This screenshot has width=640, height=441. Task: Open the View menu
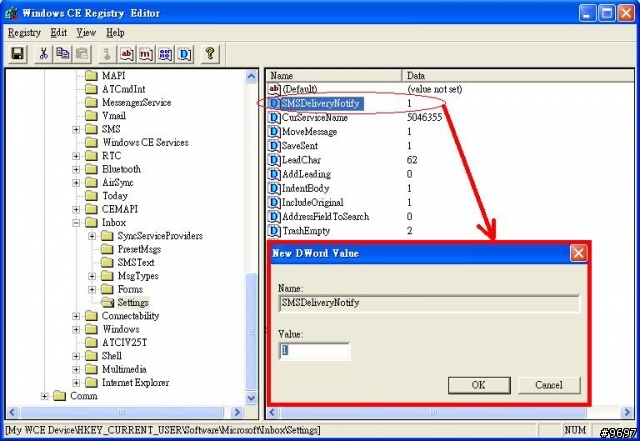click(86, 33)
